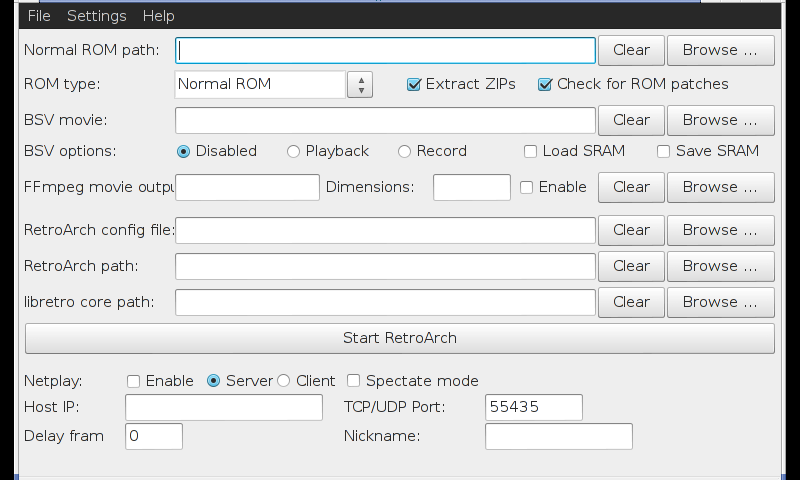Image resolution: width=800 pixels, height=480 pixels.
Task: Check the FFmpeg Enable checkbox
Action: pos(527,187)
